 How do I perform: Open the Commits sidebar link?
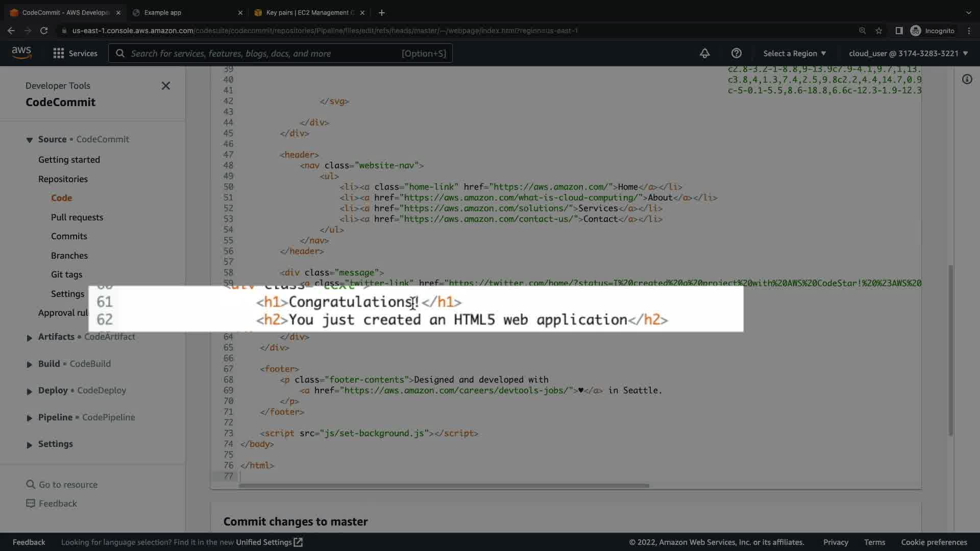tap(69, 236)
